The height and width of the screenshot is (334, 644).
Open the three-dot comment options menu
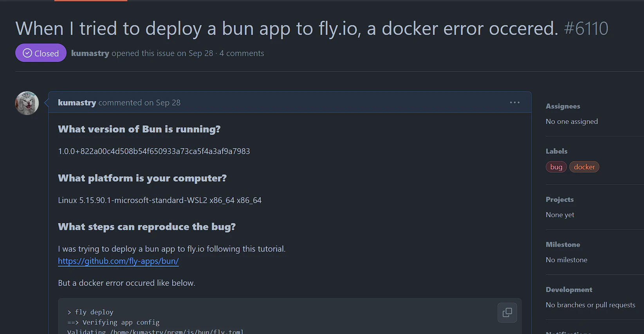click(515, 103)
